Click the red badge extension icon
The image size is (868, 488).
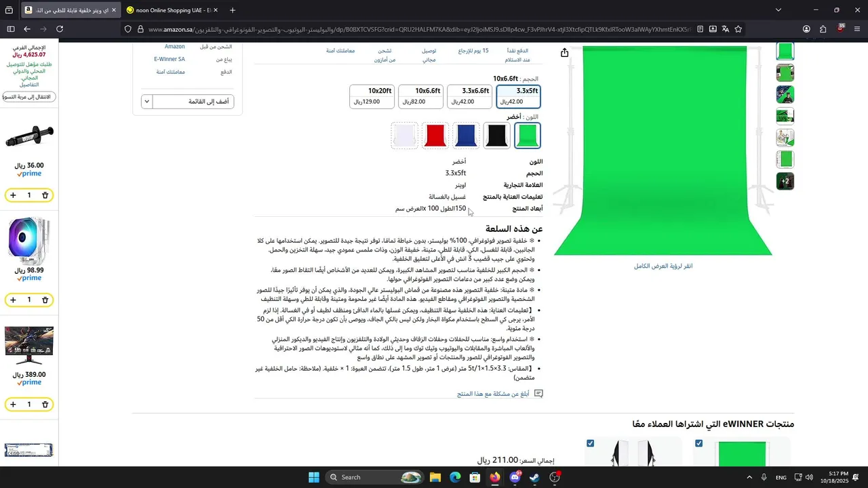click(x=841, y=28)
